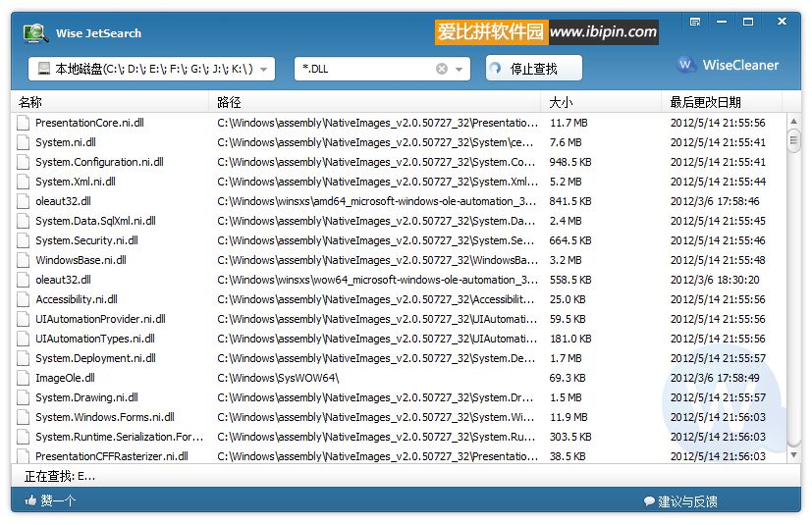Select oleaut32.dll with size 558.5 KB
The width and height of the screenshot is (812, 525).
63,280
